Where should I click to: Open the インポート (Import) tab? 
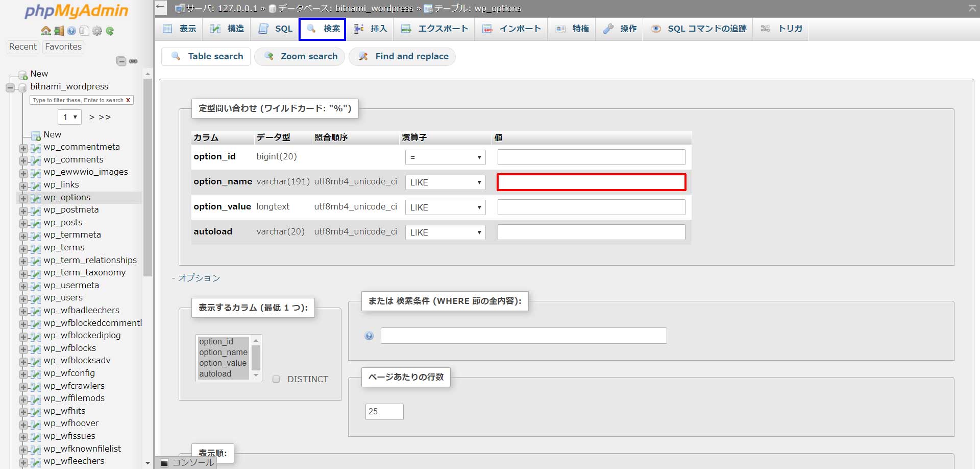[x=511, y=29]
